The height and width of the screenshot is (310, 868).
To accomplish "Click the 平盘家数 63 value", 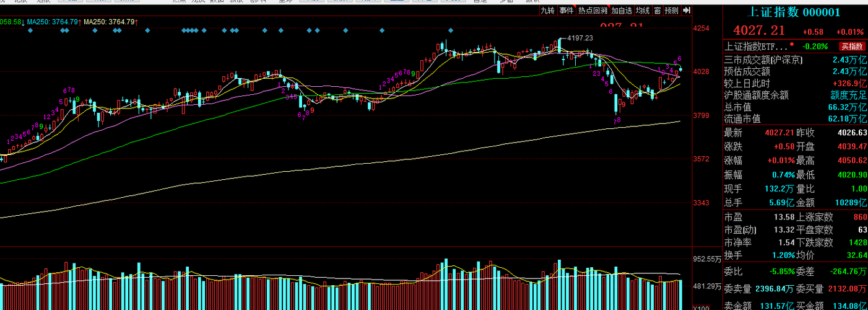I will (x=862, y=230).
